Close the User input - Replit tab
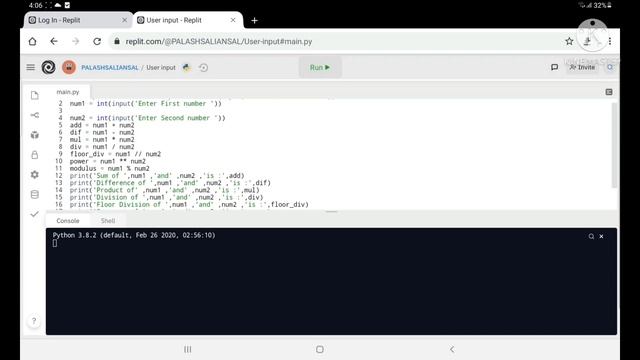 pyautogui.click(x=233, y=20)
